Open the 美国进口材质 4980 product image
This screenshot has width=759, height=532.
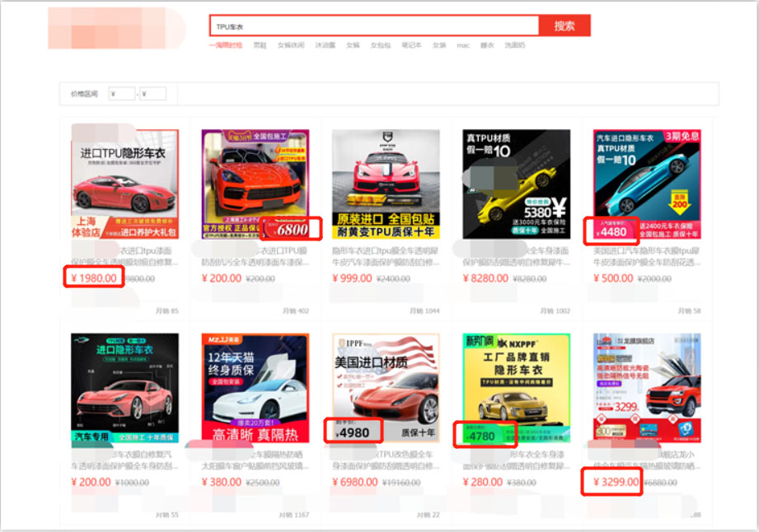(386, 387)
